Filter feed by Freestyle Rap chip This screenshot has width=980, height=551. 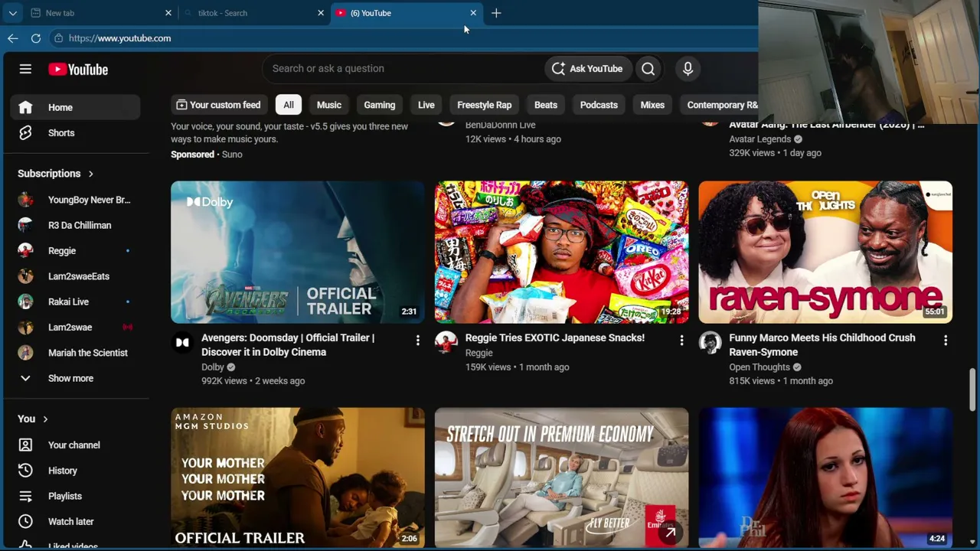coord(485,105)
